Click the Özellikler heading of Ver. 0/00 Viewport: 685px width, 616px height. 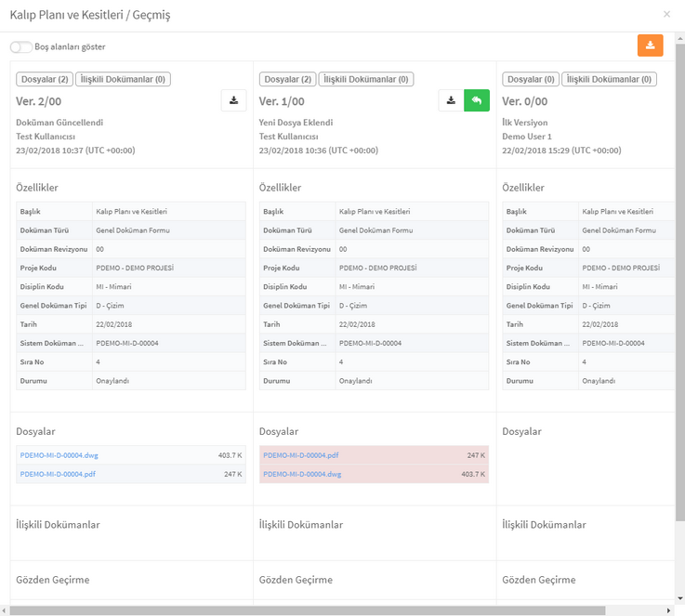pyautogui.click(x=523, y=188)
